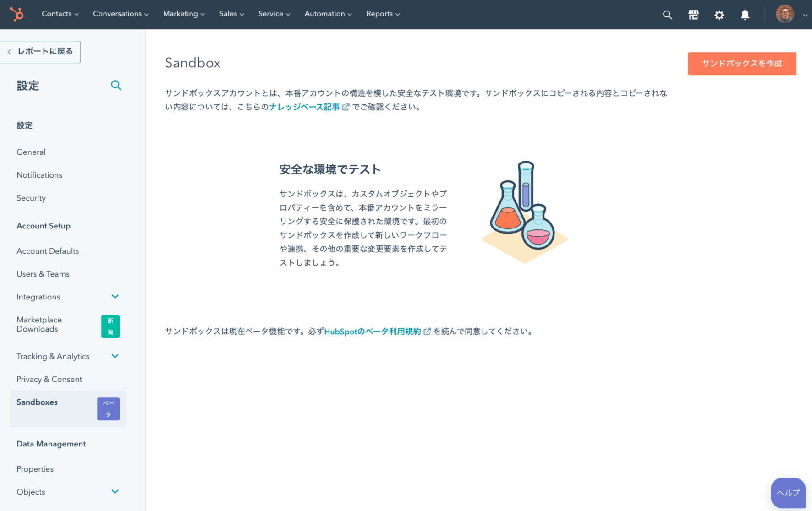Viewport: 812px width, 511px height.
Task: Open the Contacts menu
Action: (60, 14)
